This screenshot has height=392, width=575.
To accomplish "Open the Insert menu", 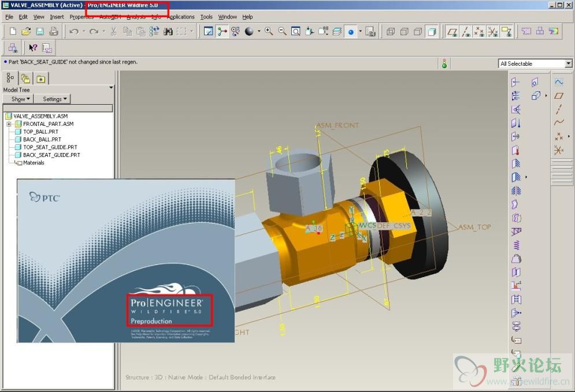I will (x=57, y=17).
